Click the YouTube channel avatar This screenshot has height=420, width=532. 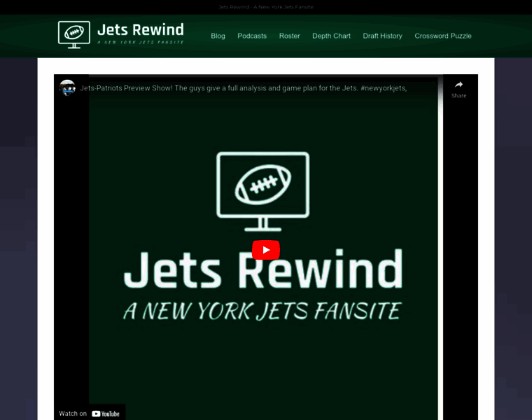(x=67, y=88)
